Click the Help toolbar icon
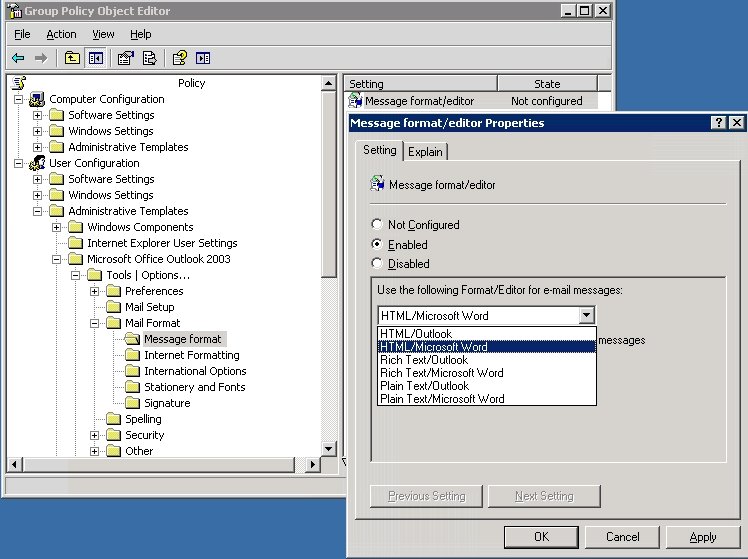748x559 pixels. point(180,58)
